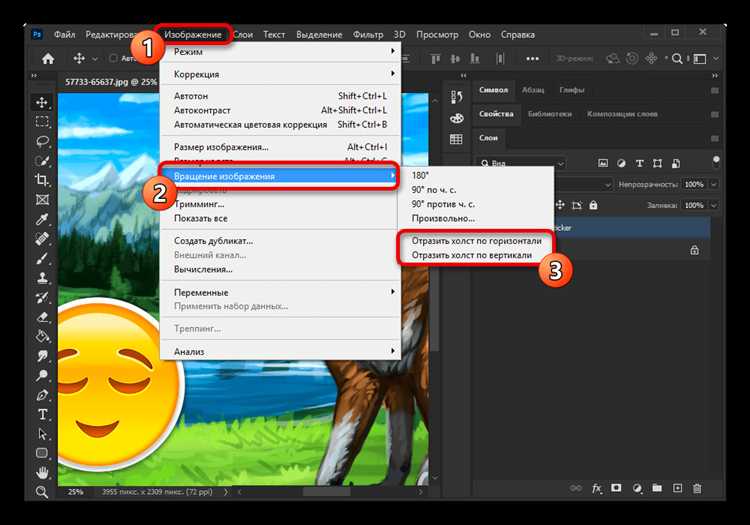The height and width of the screenshot is (525, 750).
Task: Switch to the Библиотеки tab
Action: point(550,114)
